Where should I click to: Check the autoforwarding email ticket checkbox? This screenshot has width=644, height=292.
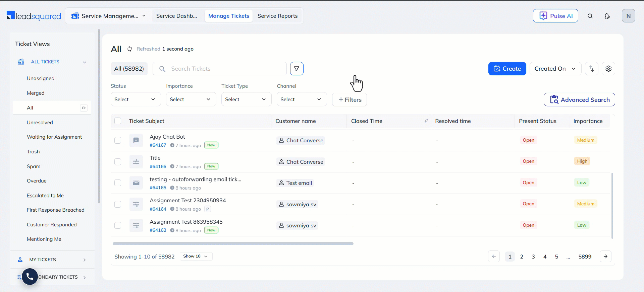pyautogui.click(x=118, y=183)
